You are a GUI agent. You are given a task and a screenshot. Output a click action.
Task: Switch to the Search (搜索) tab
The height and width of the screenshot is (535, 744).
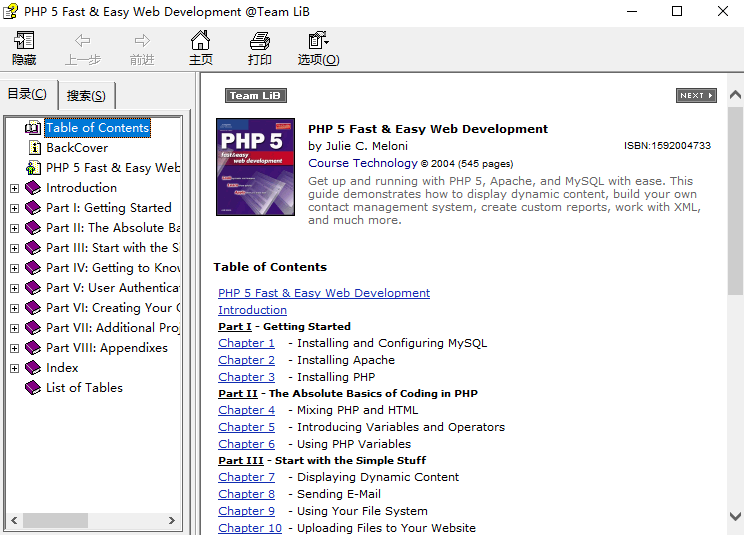coord(86,96)
